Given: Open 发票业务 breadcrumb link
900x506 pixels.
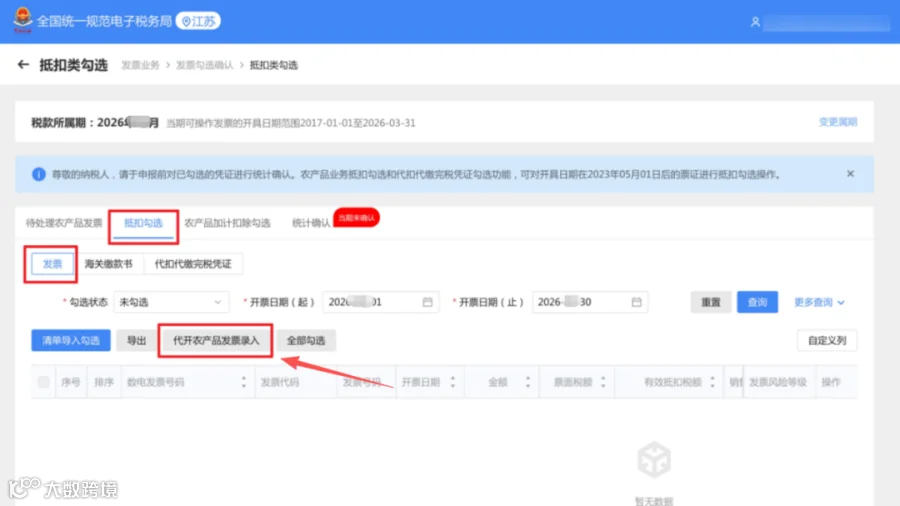Looking at the screenshot, I should pyautogui.click(x=140, y=65).
